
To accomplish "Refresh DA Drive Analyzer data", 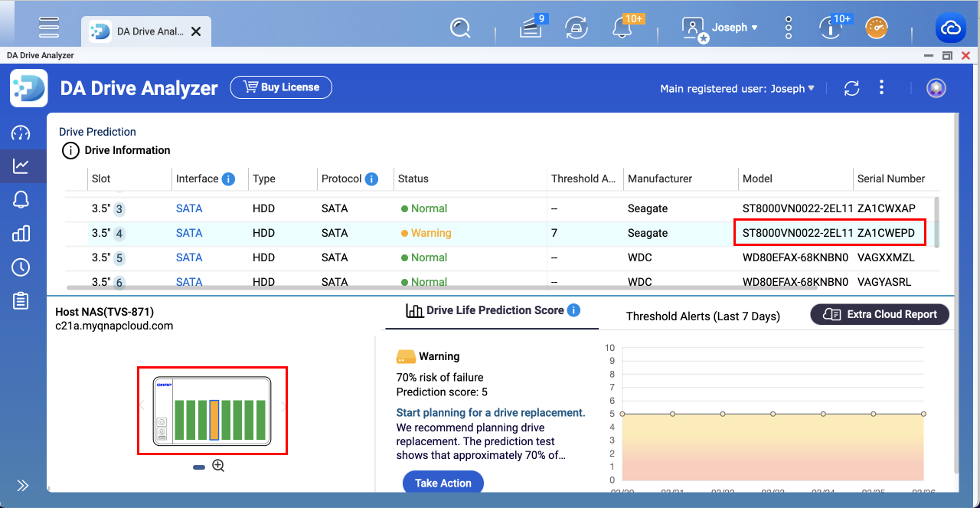I will (x=851, y=88).
